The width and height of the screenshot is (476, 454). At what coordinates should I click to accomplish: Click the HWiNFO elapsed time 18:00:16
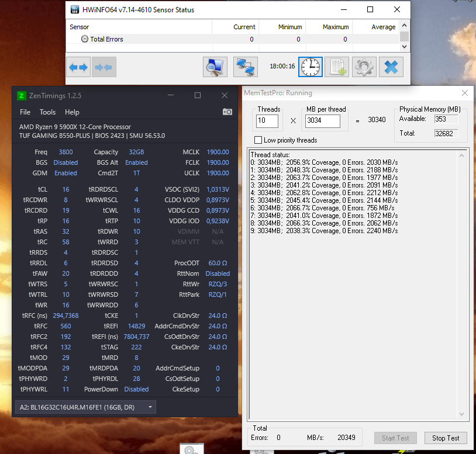[x=282, y=66]
